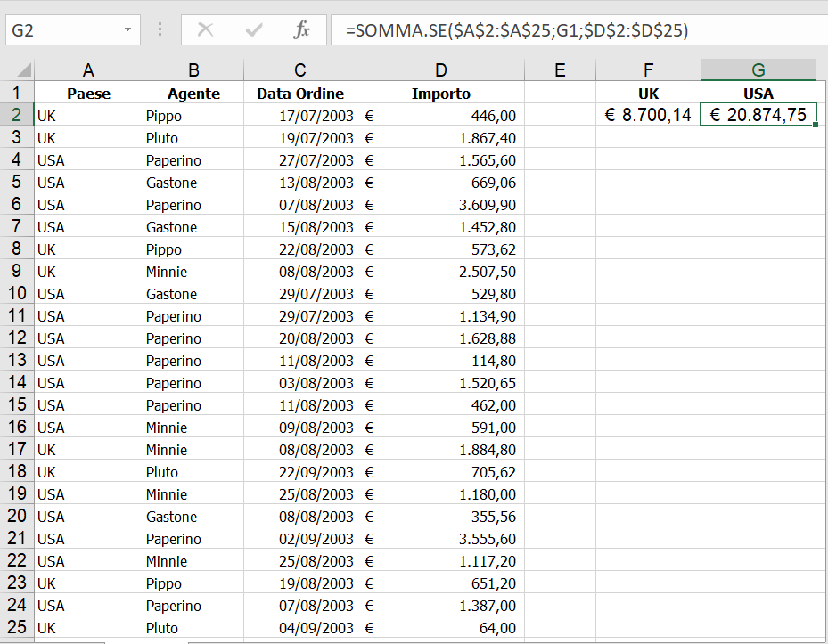Select the amount cell 573,62

tap(441, 249)
